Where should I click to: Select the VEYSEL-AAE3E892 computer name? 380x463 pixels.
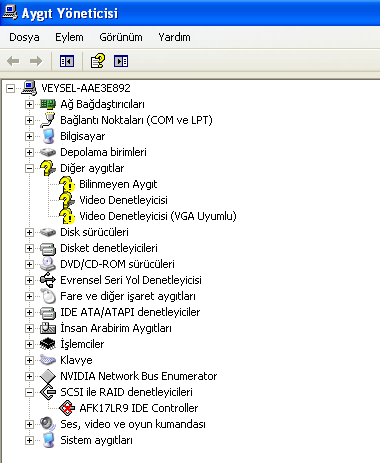click(86, 88)
